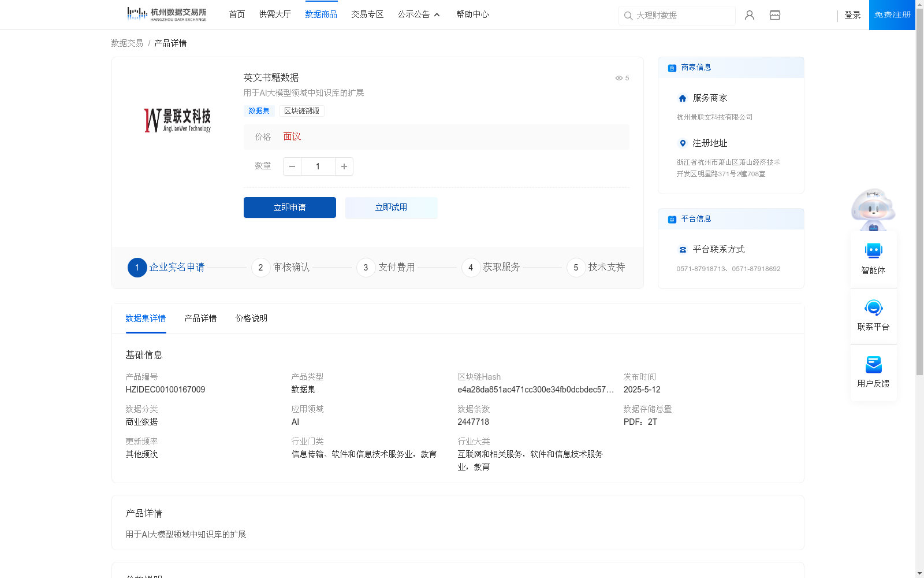The height and width of the screenshot is (578, 924).
Task: Click step 4 获取服务
Action: point(491,268)
